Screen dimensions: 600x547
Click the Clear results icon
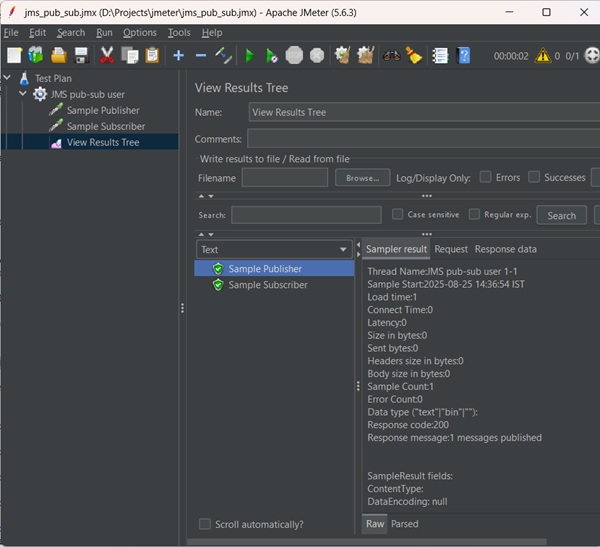tap(342, 56)
